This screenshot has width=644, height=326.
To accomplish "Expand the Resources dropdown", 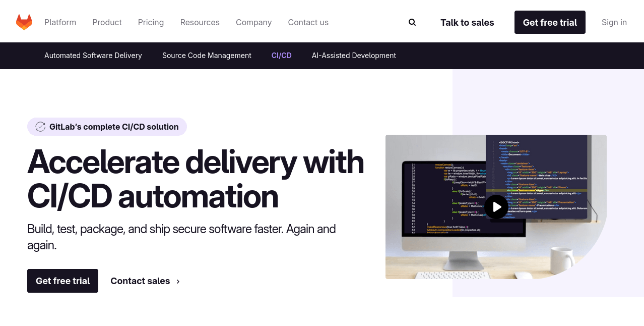I will coord(200,22).
